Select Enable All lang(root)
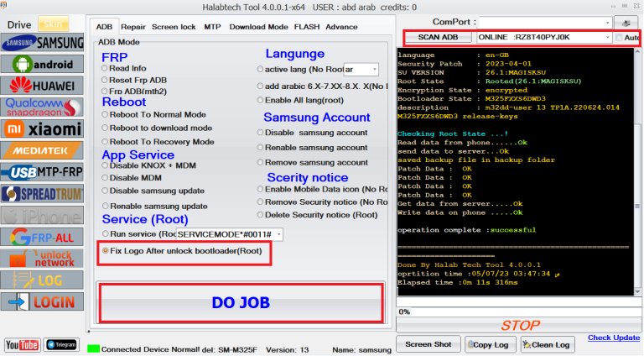The height and width of the screenshot is (356, 644). tap(300, 100)
